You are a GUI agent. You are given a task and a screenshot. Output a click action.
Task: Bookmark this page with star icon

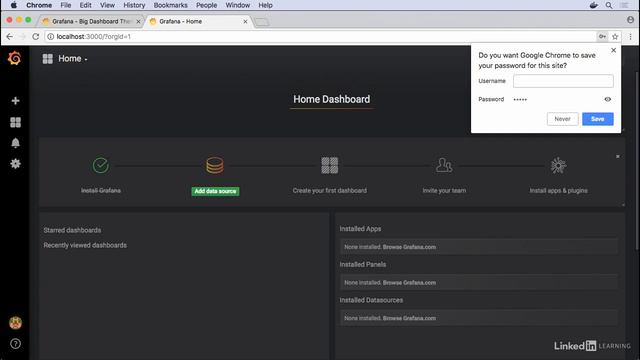[x=615, y=37]
